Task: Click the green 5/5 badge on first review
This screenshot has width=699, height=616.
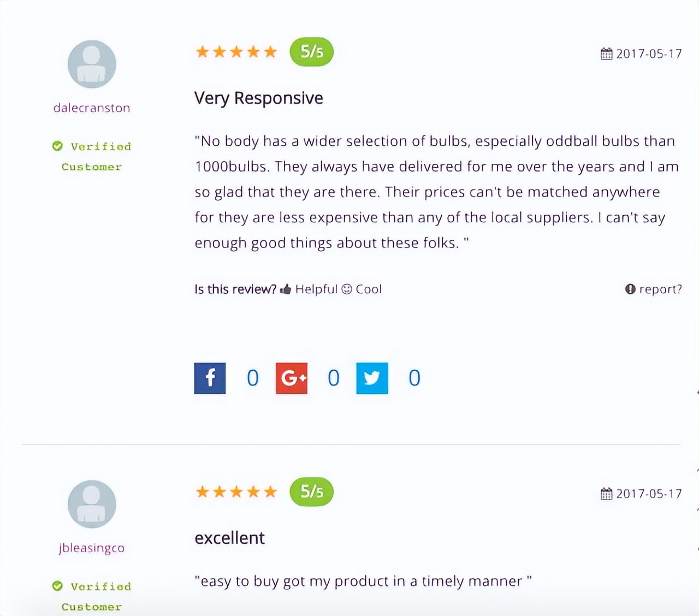Action: 312,52
